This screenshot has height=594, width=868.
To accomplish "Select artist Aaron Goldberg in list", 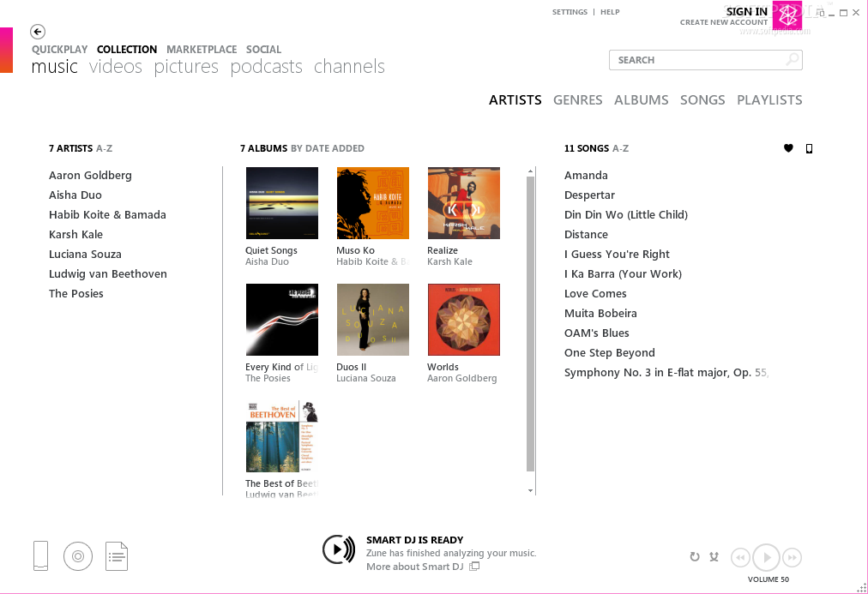I will coord(90,176).
